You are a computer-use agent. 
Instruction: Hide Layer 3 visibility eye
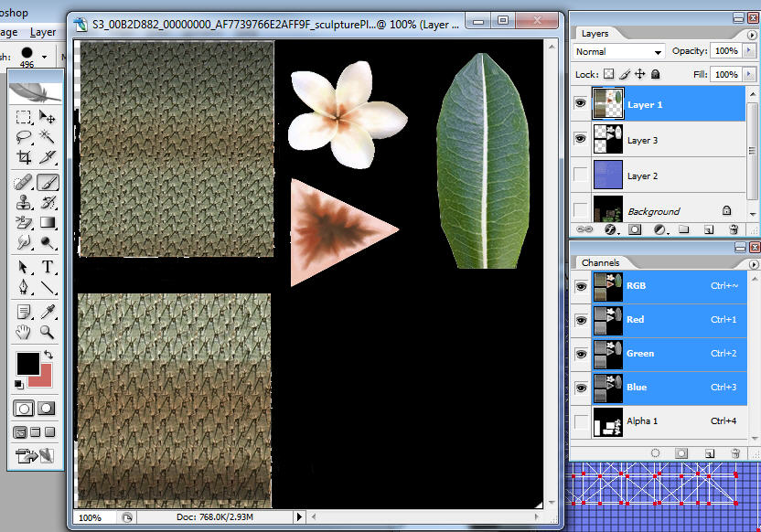tap(580, 139)
